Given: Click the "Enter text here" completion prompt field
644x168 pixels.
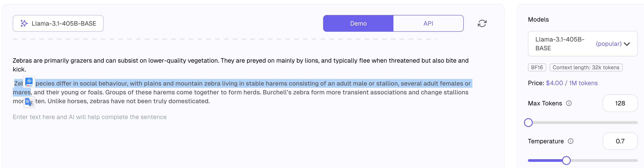Looking at the screenshot, I should (90, 117).
